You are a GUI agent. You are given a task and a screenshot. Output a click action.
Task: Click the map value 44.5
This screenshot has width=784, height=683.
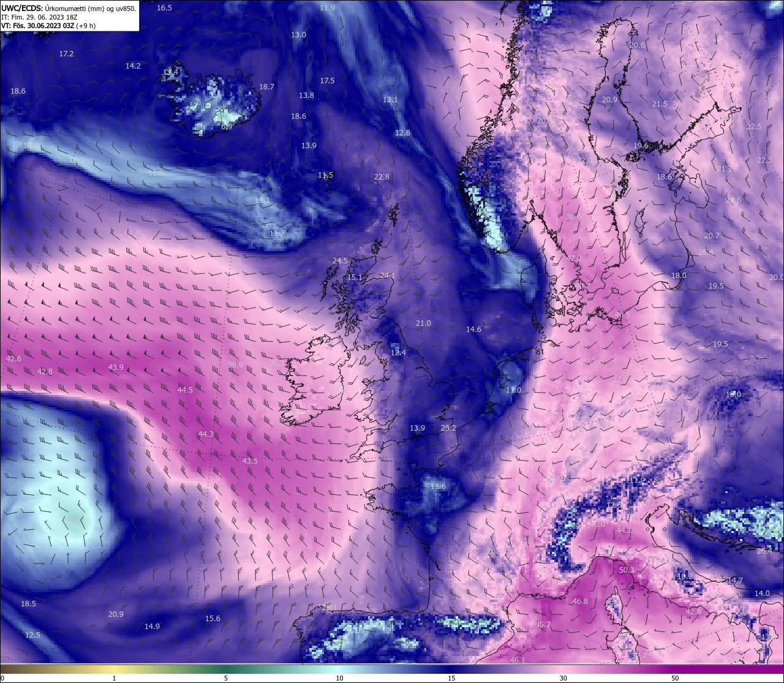coord(185,390)
